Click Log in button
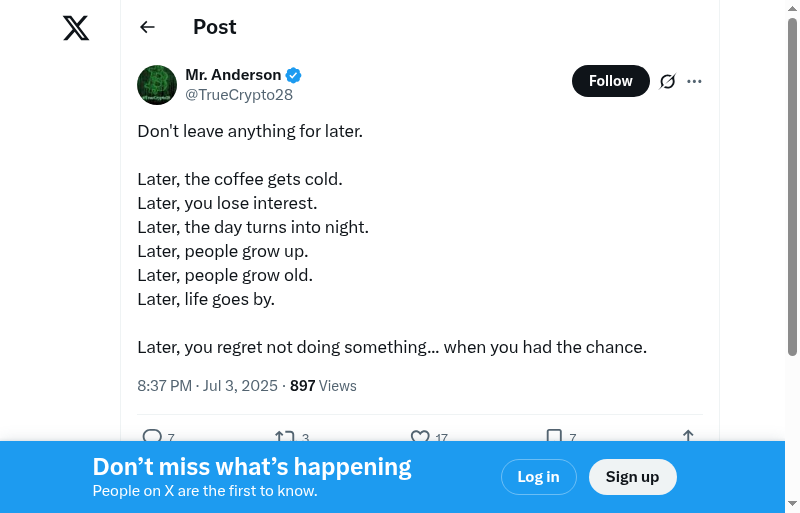 [538, 477]
